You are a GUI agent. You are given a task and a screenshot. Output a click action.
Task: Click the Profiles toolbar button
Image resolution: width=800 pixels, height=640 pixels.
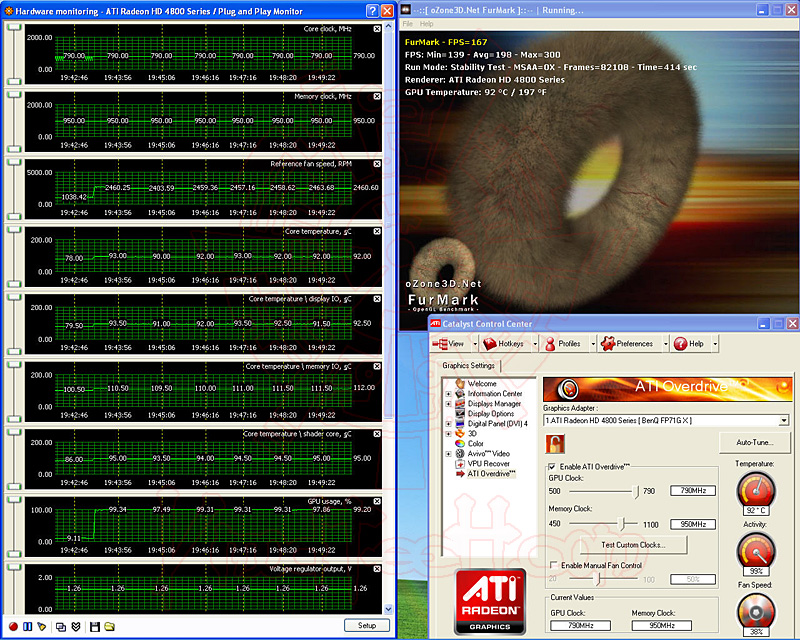point(563,344)
